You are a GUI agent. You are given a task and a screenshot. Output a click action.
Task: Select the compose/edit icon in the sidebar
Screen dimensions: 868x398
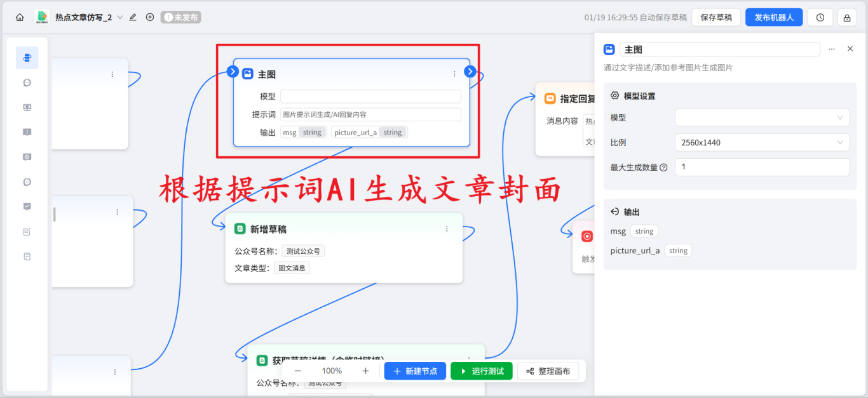pos(27,231)
